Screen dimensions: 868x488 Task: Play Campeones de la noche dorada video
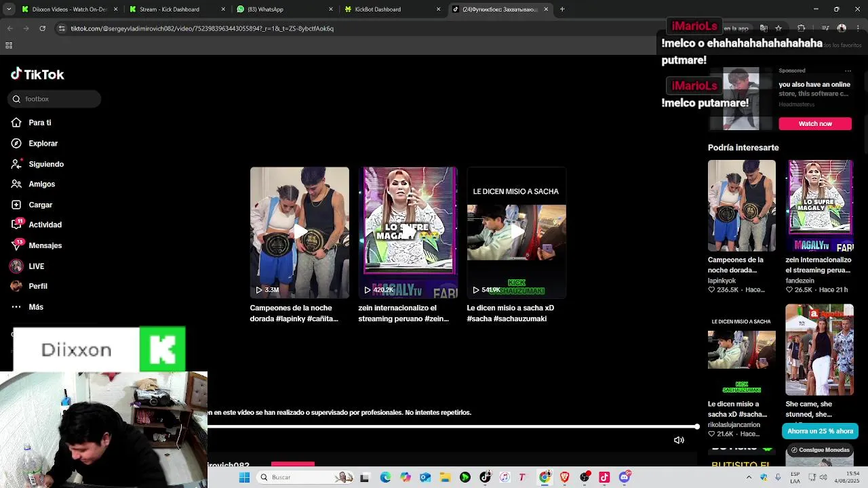pyautogui.click(x=300, y=232)
